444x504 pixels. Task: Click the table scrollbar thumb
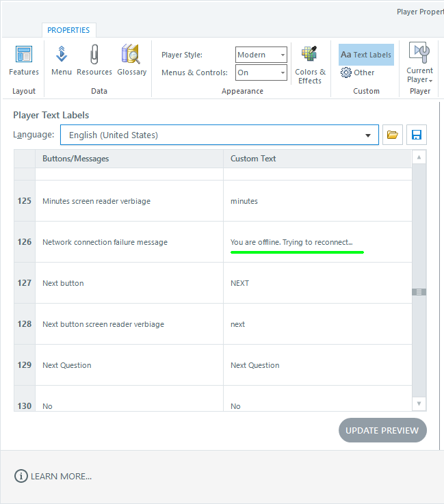click(419, 292)
